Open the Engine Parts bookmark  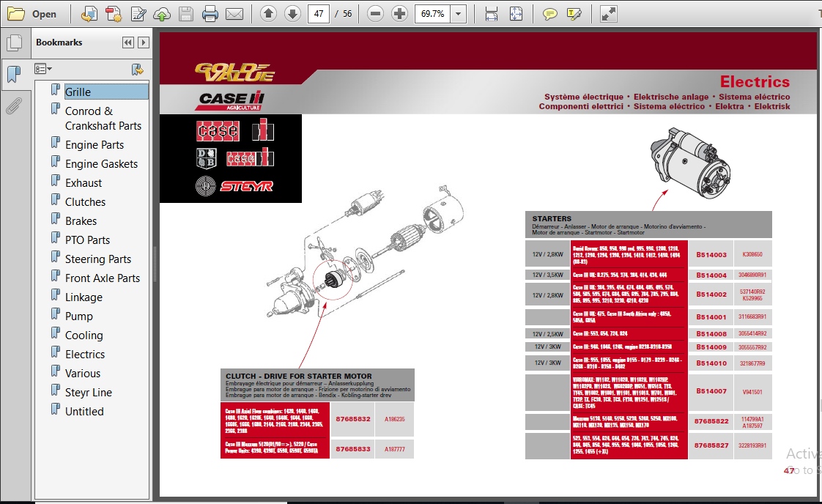tap(95, 145)
